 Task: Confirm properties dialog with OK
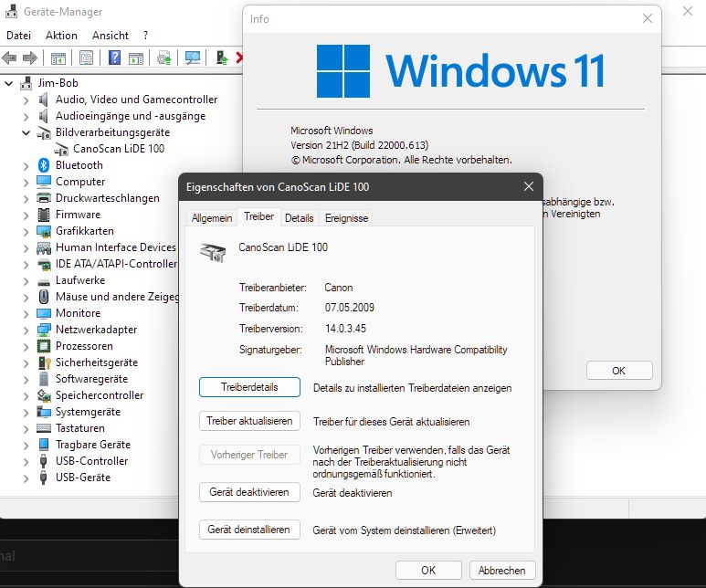pos(428,571)
